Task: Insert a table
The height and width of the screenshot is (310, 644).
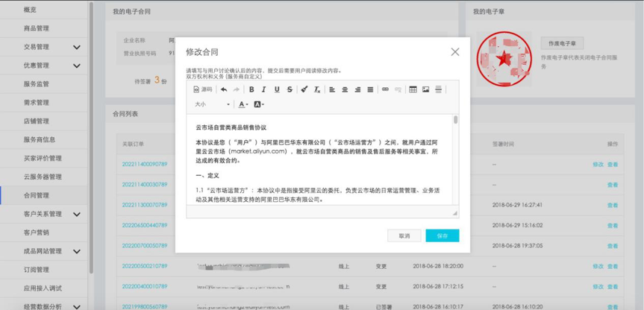Action: (413, 89)
